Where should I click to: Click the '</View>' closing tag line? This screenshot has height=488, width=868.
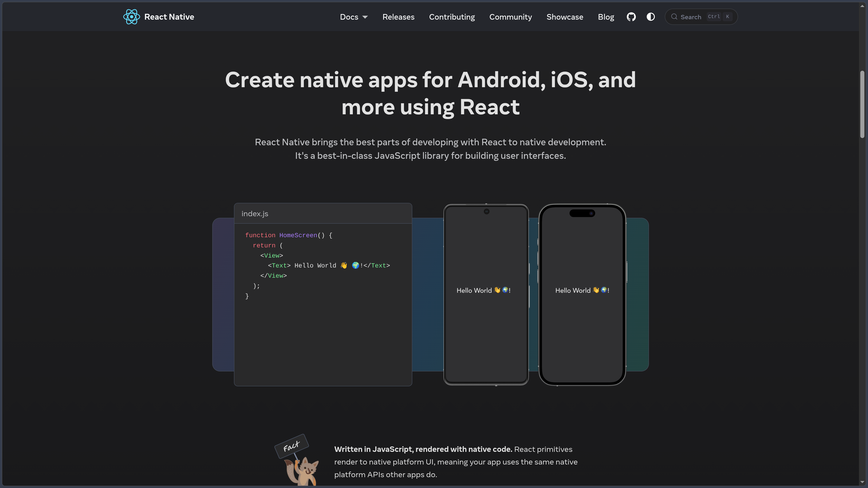(x=273, y=275)
